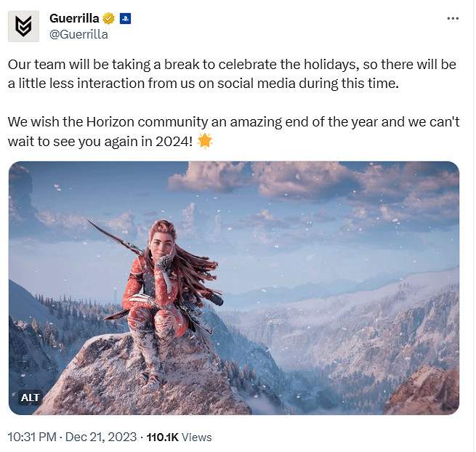Click the Dec 21, 2023 date
This screenshot has width=476, height=452.
(101, 437)
